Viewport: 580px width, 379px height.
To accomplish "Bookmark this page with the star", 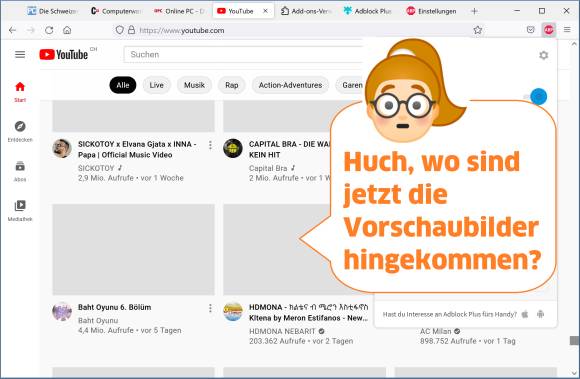I will tap(478, 30).
